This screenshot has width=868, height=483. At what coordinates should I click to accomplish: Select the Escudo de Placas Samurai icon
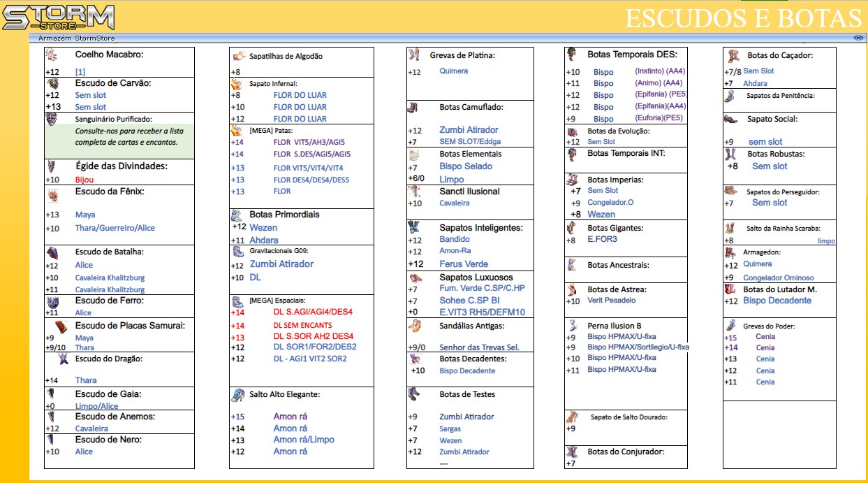coord(62,326)
